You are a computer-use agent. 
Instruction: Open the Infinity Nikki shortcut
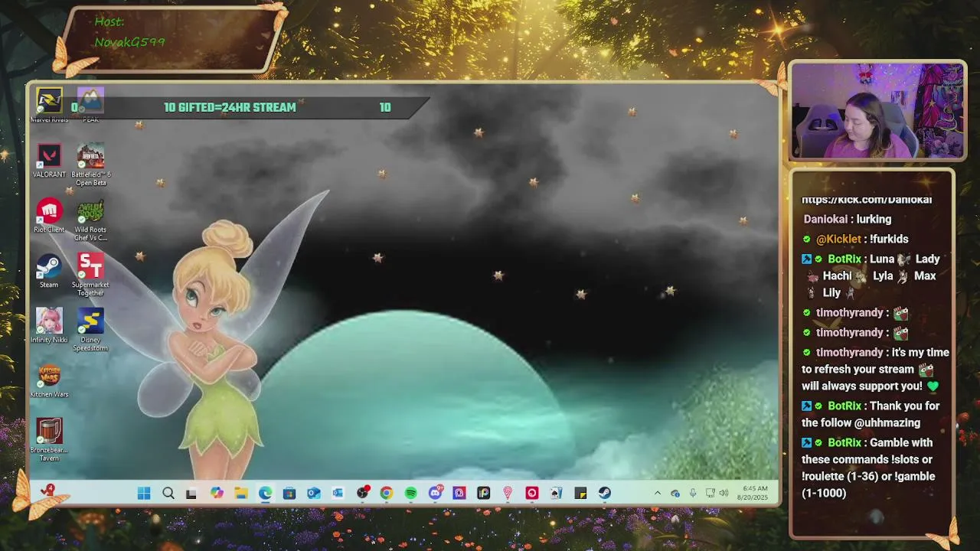[x=49, y=326]
